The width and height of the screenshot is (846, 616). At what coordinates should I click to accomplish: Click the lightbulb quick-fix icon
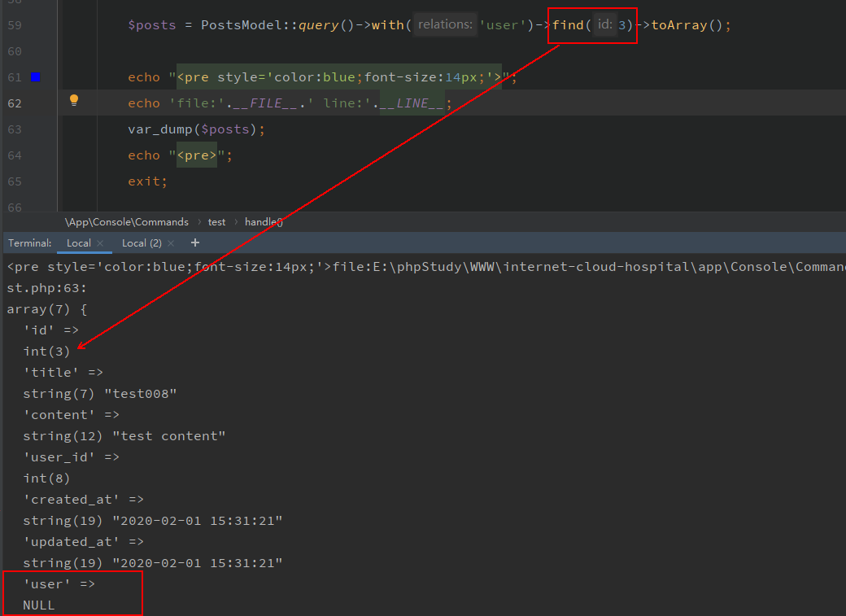(x=74, y=101)
